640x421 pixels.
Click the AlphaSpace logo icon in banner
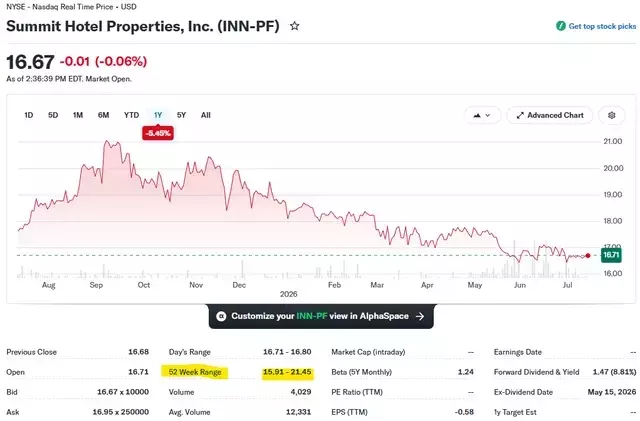[x=221, y=316]
